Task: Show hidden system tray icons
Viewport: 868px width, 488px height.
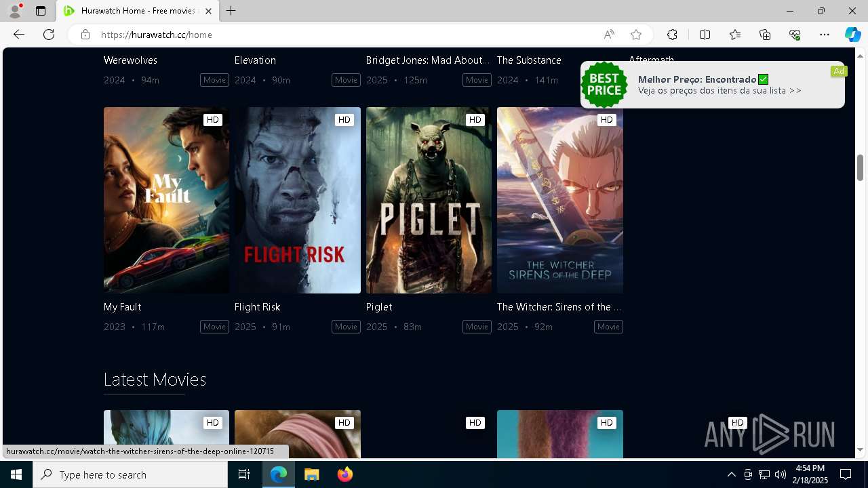Action: point(731,474)
